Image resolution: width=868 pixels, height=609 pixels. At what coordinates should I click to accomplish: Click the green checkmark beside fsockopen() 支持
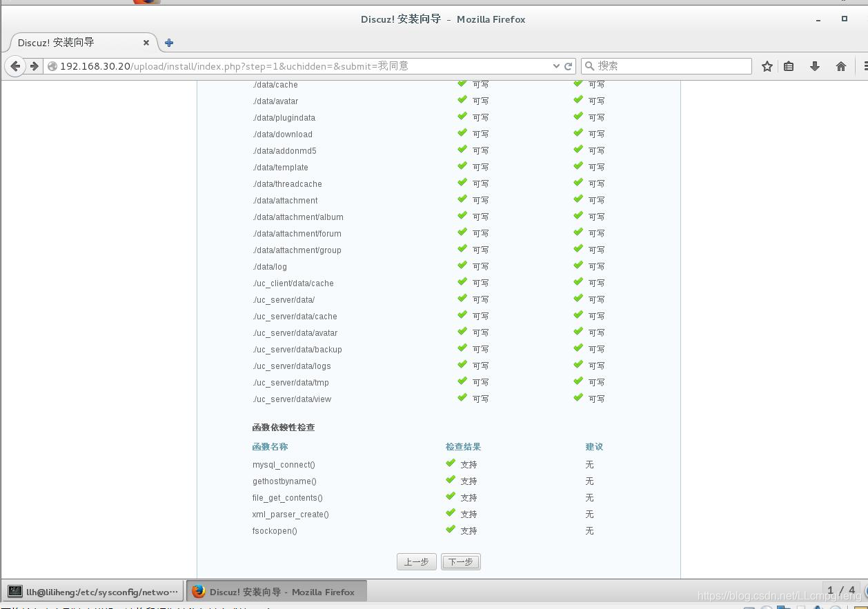[x=451, y=530]
